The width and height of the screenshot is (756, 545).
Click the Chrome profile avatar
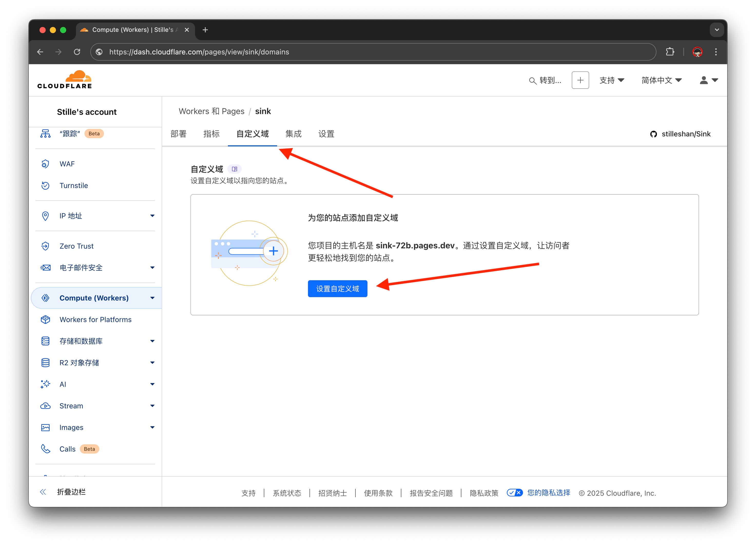point(697,52)
